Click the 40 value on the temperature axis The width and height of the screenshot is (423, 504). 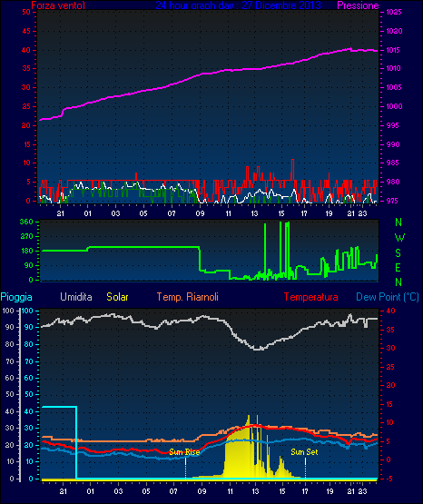[390, 311]
